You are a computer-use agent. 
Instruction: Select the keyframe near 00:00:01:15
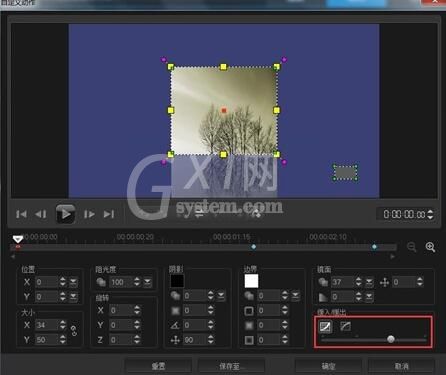(254, 247)
